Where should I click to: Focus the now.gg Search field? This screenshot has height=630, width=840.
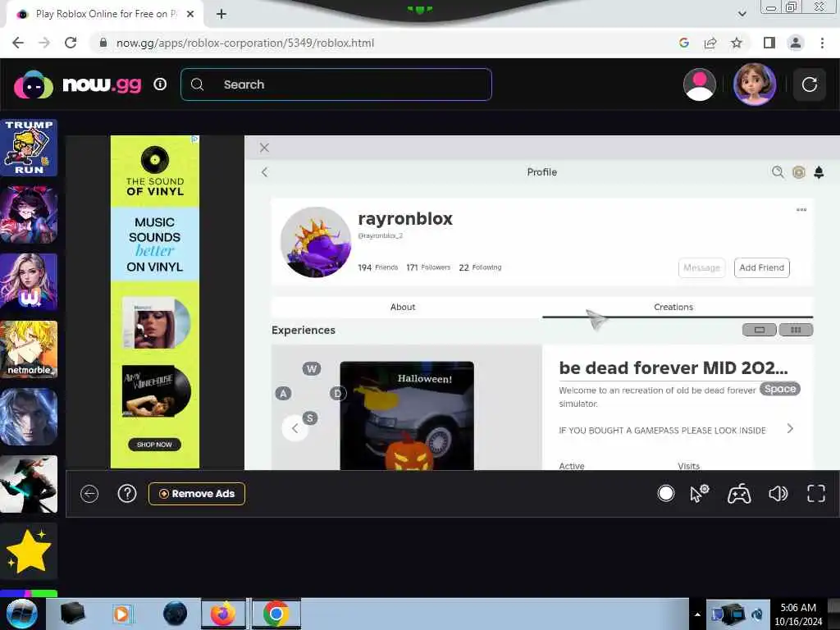click(x=336, y=84)
